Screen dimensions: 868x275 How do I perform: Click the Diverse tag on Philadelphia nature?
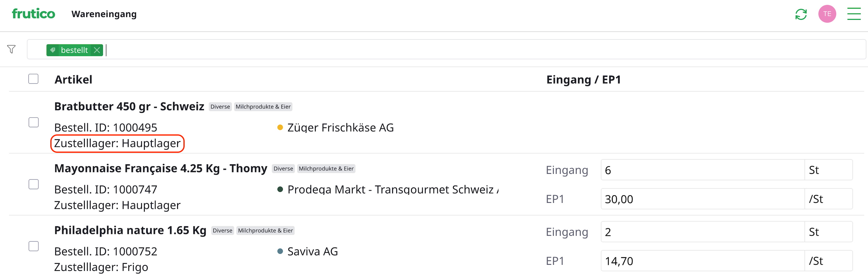(222, 231)
